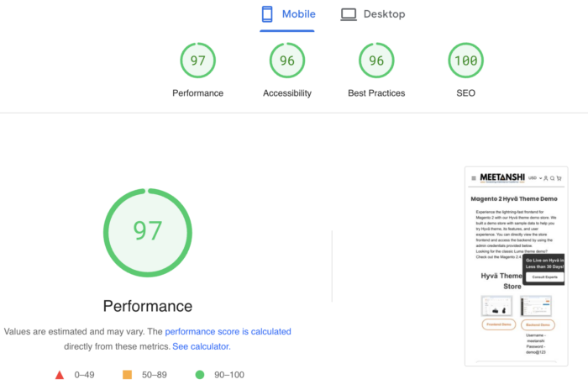Click the backend demo thumbnail image
Screen dimensions: 588x390
(536, 306)
